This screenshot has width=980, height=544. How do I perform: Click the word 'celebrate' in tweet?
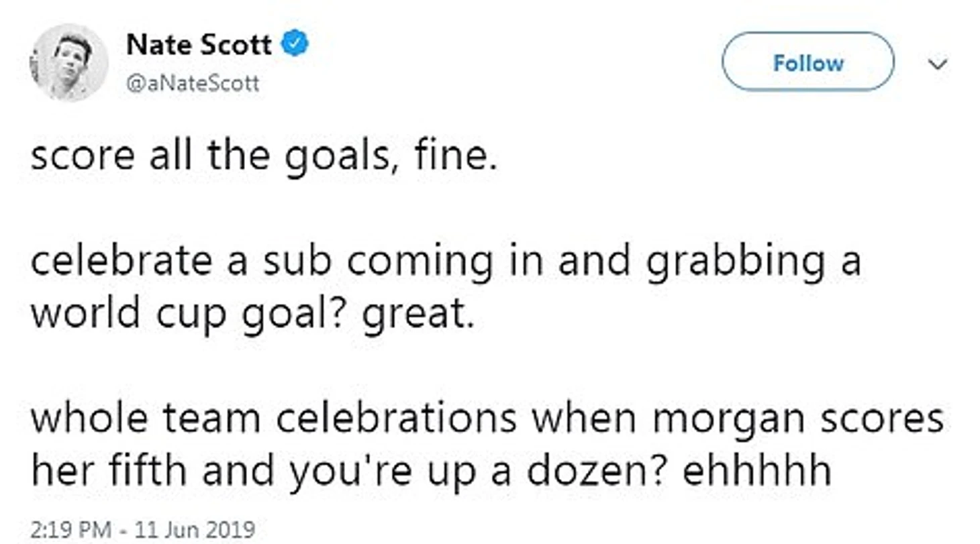pos(120,262)
